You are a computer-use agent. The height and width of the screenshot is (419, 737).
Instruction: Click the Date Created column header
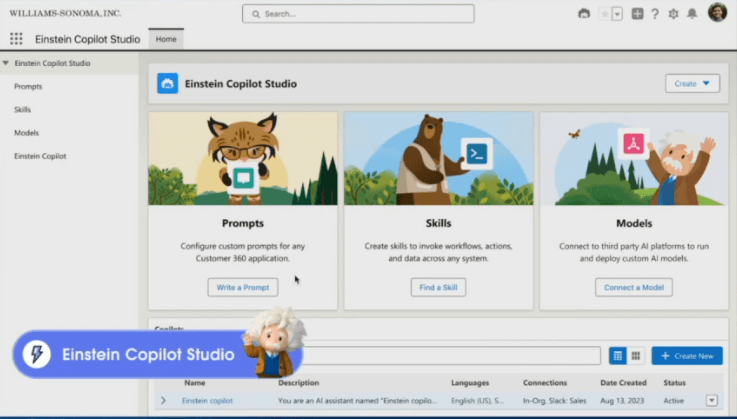(623, 383)
